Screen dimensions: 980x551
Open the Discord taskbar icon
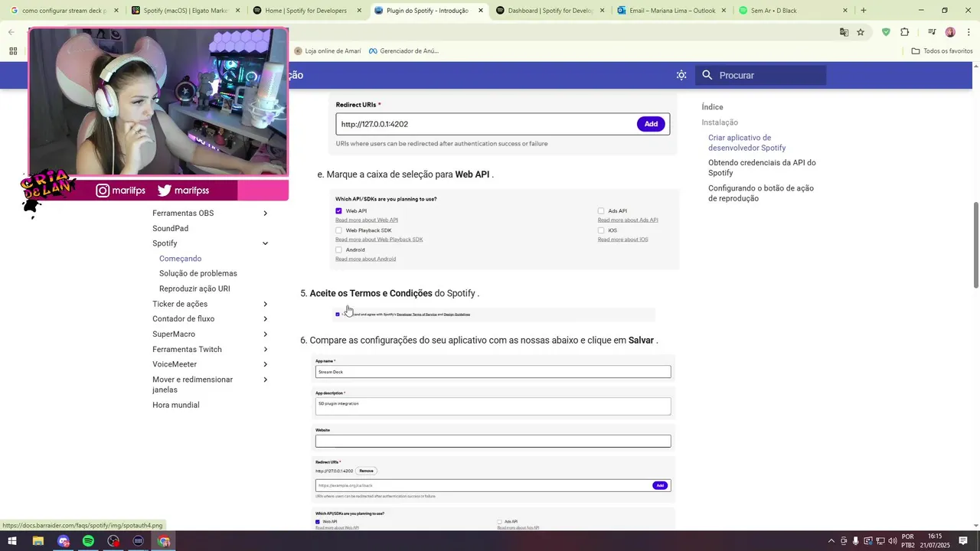tap(64, 541)
